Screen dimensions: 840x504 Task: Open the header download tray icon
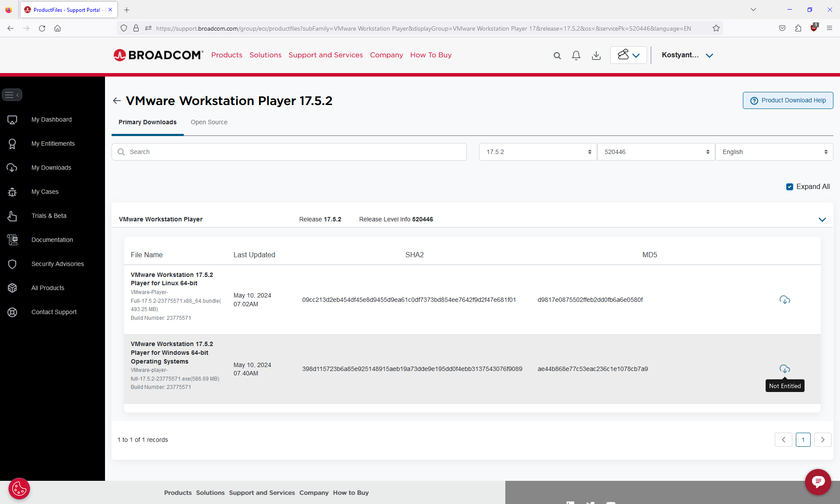pyautogui.click(x=596, y=56)
